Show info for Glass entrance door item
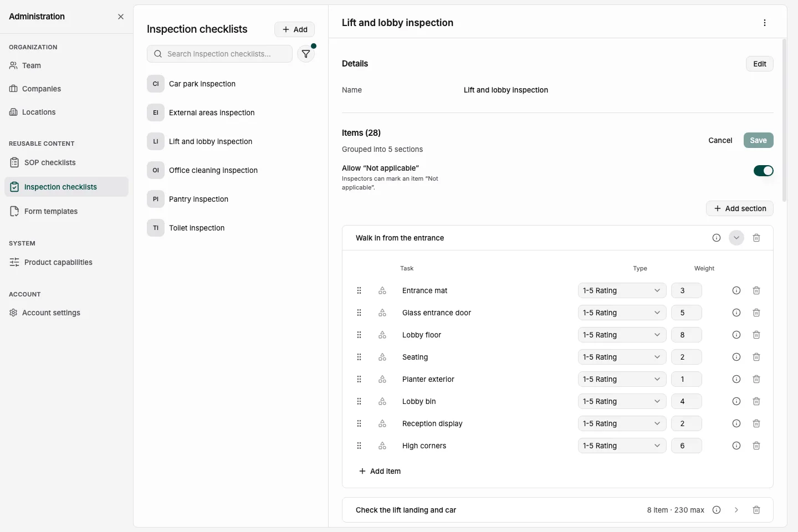This screenshot has width=798, height=532. pos(736,313)
